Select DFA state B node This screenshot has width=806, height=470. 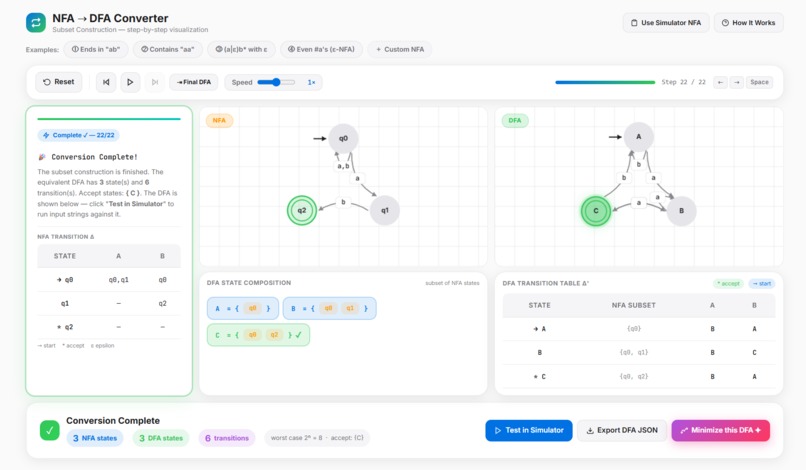coord(682,211)
